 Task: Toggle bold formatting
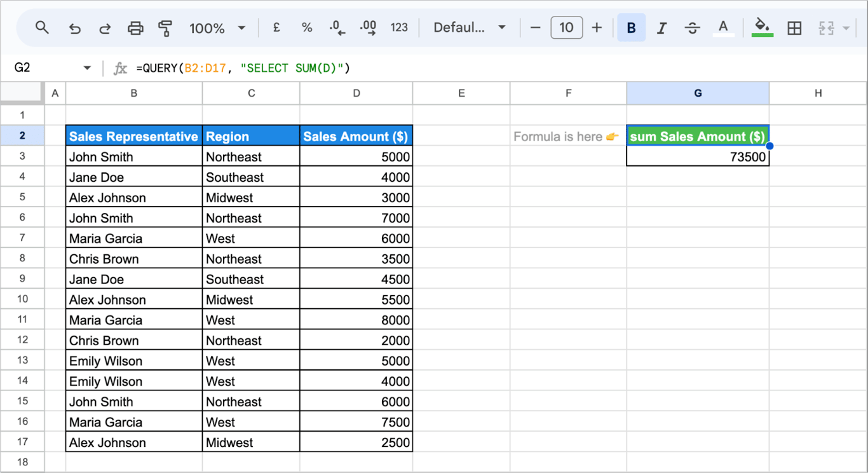coord(631,28)
